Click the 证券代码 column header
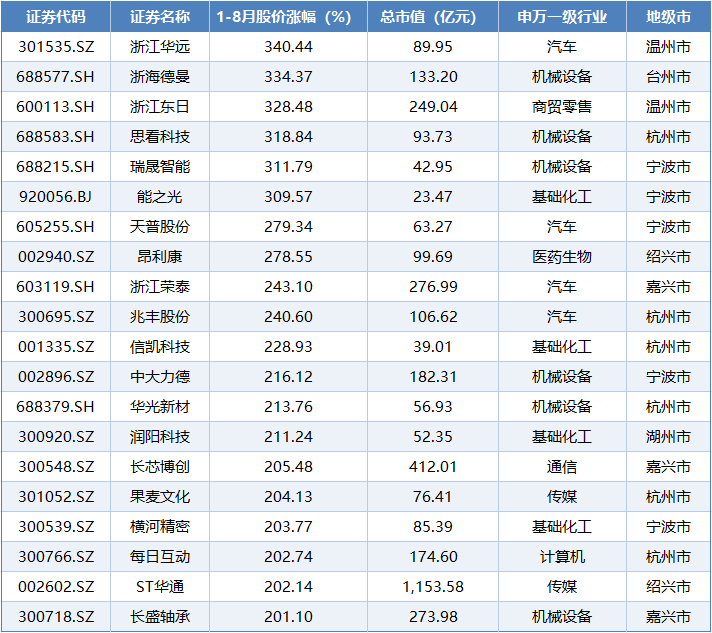712x633 pixels. point(57,17)
